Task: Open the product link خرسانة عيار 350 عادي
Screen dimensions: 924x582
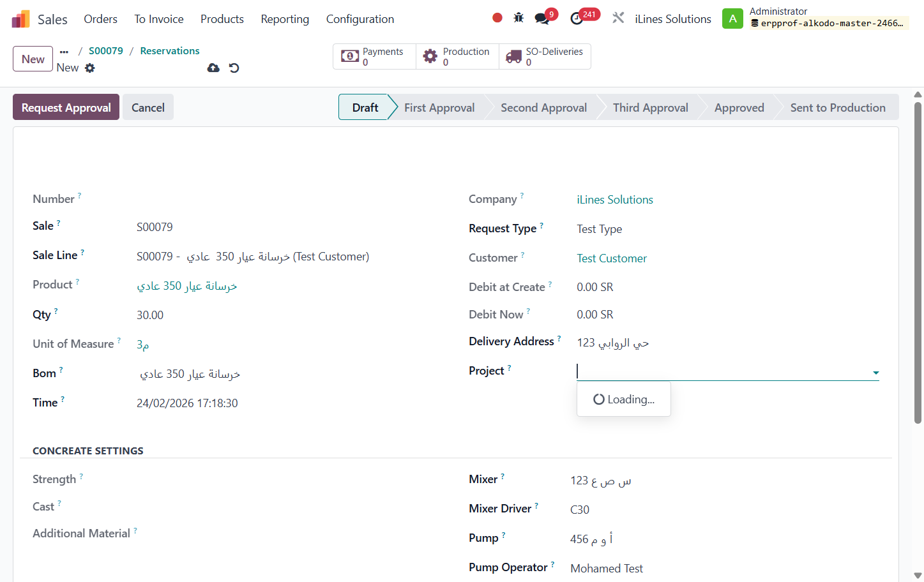Action: pyautogui.click(x=187, y=286)
